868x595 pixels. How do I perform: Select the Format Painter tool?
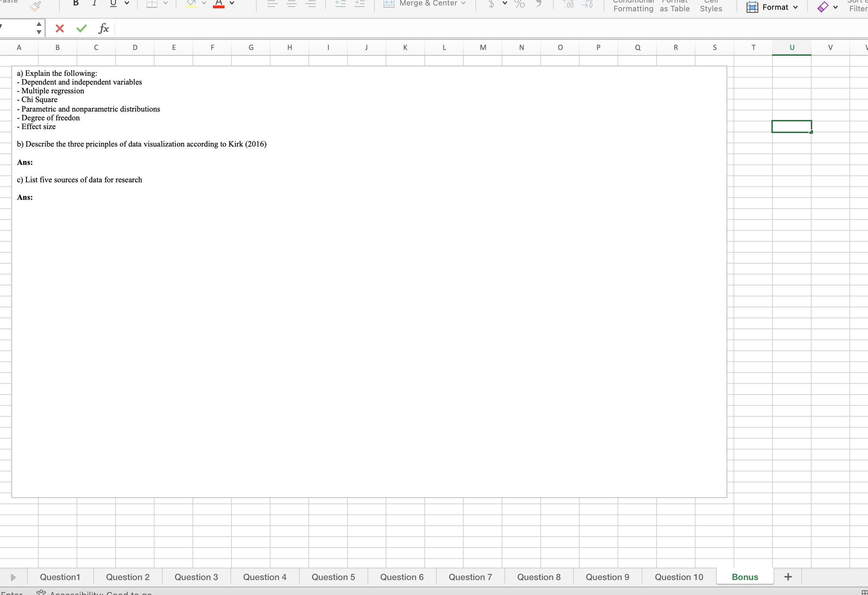point(35,6)
